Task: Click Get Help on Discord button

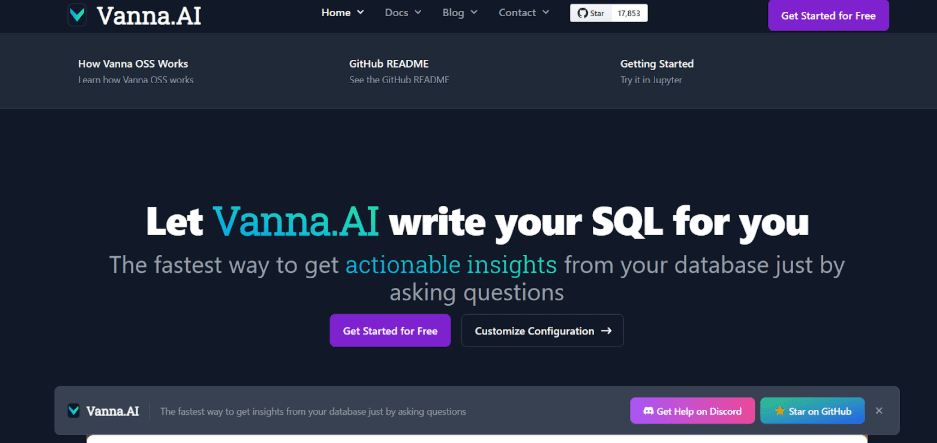Action: 693,411
